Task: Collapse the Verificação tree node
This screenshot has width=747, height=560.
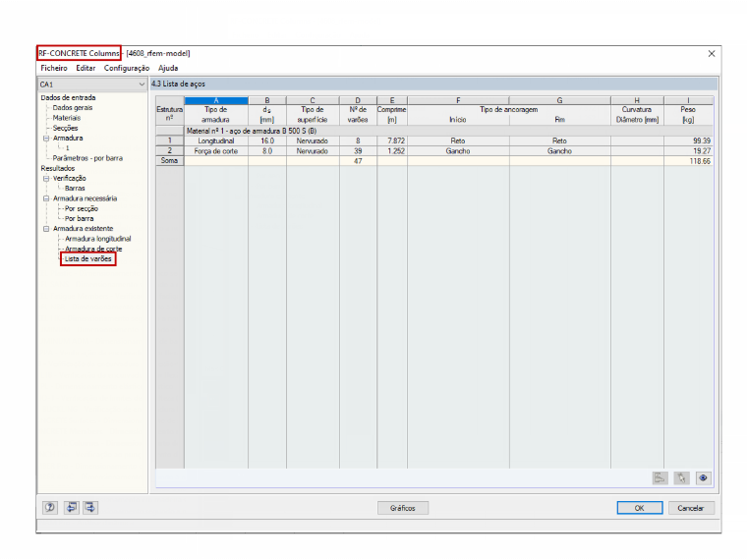Action: (x=46, y=179)
